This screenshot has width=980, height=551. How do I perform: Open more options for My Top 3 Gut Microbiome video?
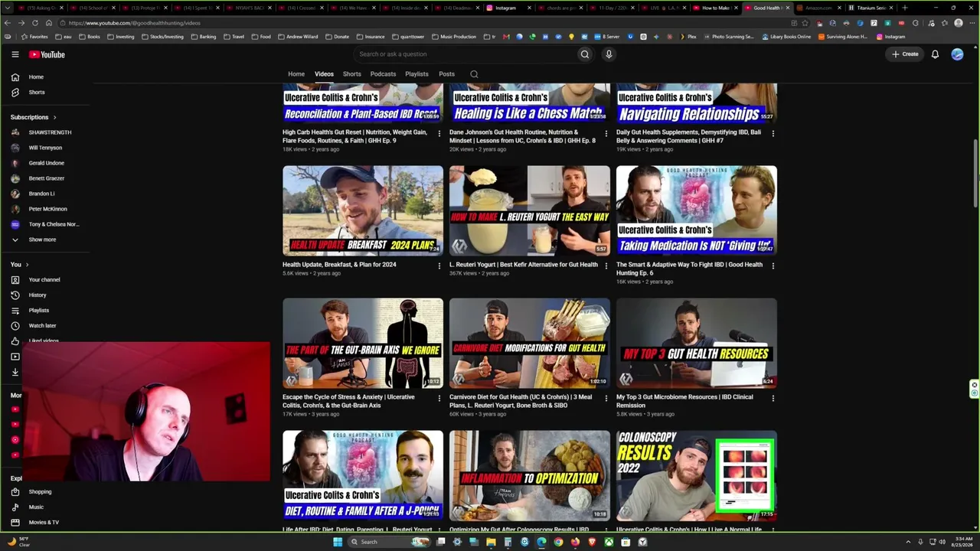(x=773, y=398)
